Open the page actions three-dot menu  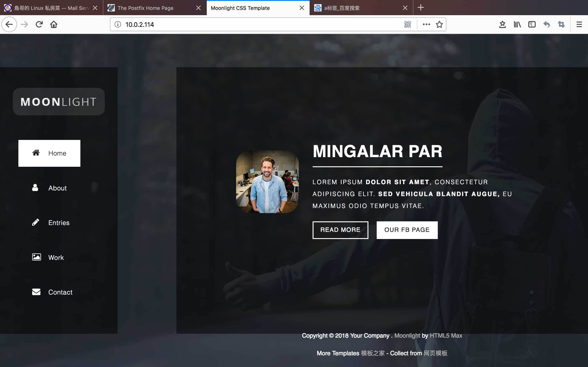click(x=426, y=25)
